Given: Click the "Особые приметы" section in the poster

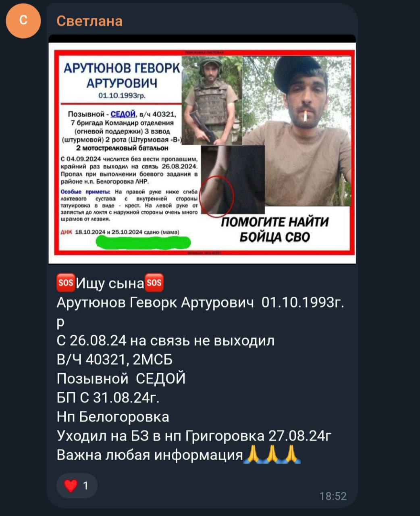Looking at the screenshot, I should click(129, 205).
